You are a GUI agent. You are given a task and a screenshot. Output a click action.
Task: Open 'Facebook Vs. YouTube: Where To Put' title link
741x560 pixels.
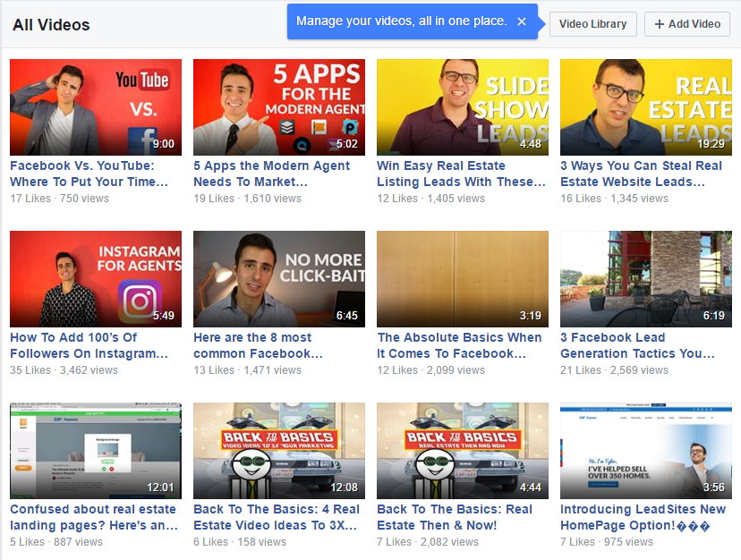click(x=89, y=174)
